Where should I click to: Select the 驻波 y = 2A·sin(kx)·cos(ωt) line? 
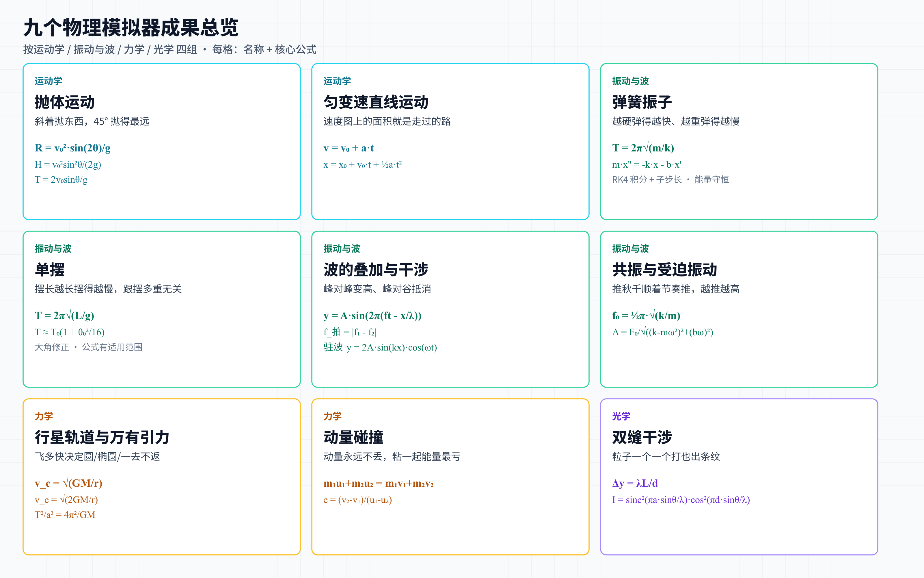point(380,347)
